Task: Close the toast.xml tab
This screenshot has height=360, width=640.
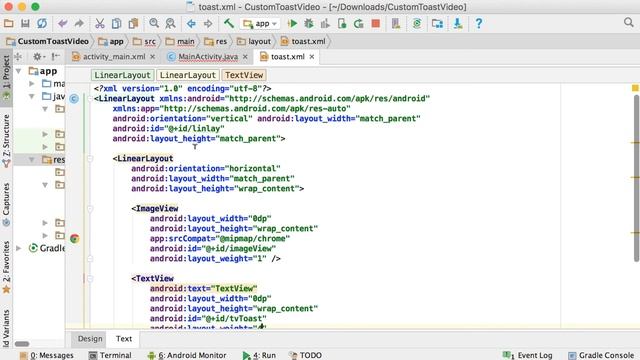Action: click(x=312, y=57)
